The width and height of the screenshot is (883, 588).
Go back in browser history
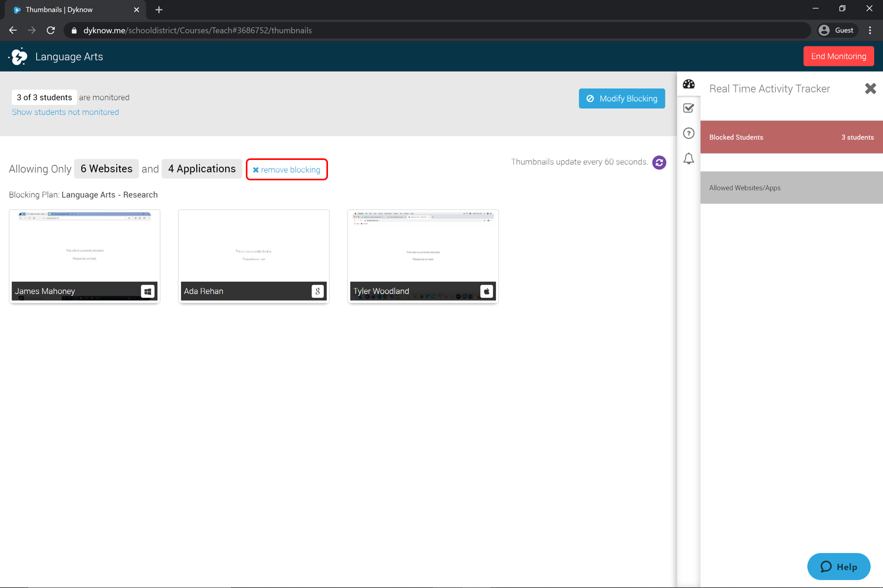(13, 30)
